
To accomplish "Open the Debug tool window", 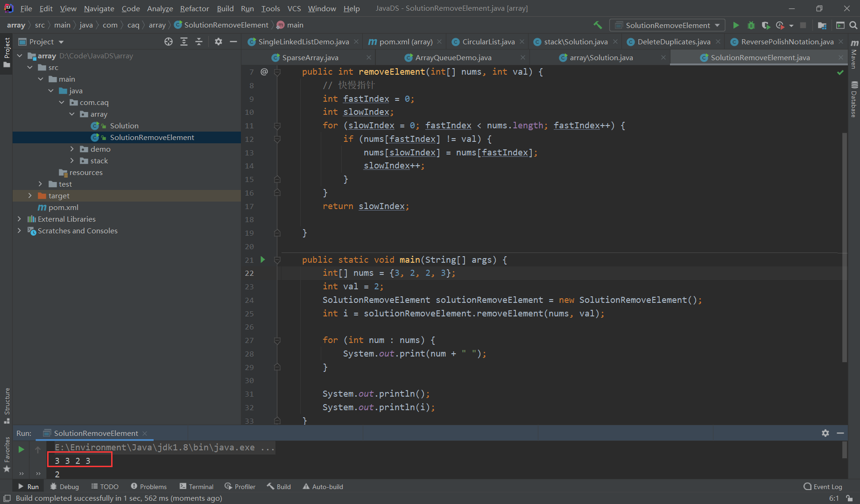I will [64, 486].
